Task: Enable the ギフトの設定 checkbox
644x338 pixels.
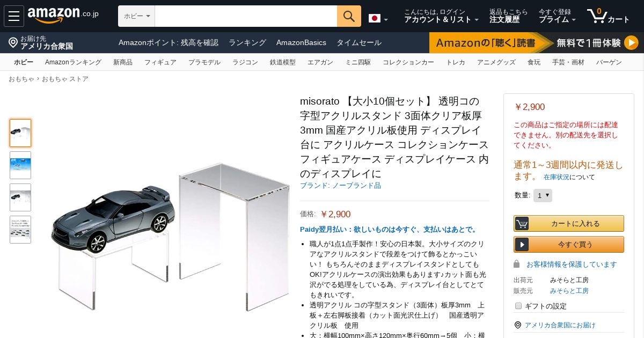Action: [x=518, y=306]
